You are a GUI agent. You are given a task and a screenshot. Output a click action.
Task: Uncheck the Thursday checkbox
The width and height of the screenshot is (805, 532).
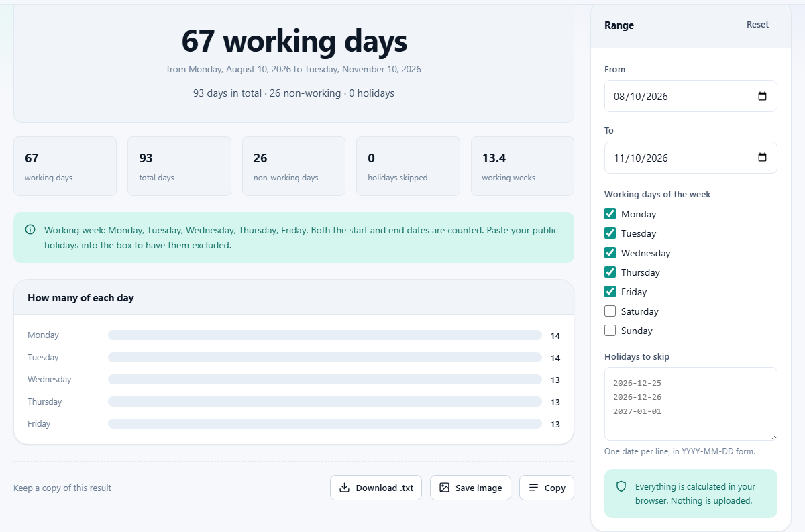pos(610,272)
